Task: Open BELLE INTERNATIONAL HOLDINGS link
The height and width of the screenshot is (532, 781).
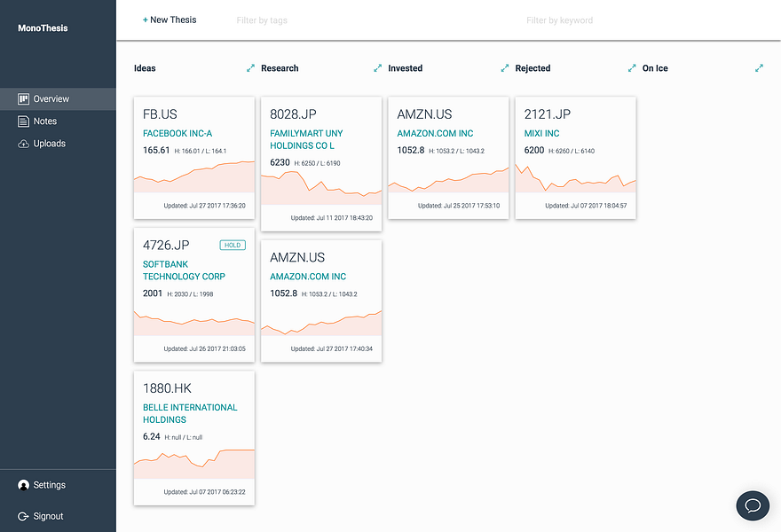Action: point(190,413)
